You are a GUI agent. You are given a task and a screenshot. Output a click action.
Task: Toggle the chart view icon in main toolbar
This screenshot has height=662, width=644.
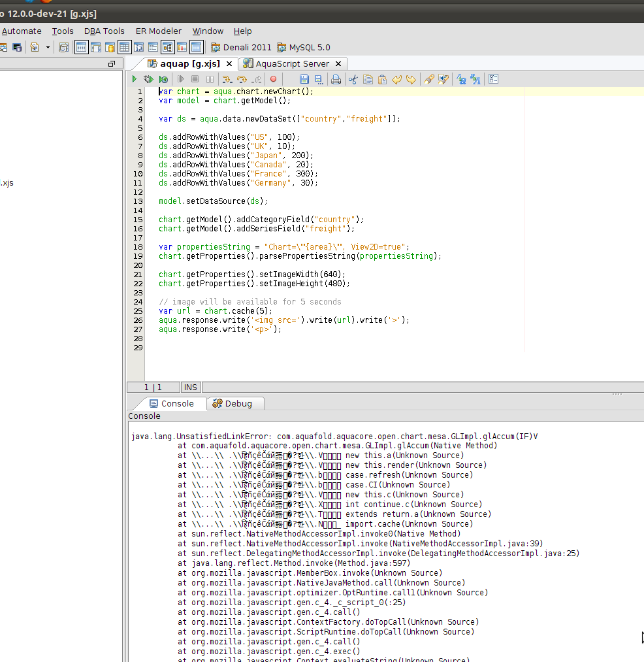(182, 47)
